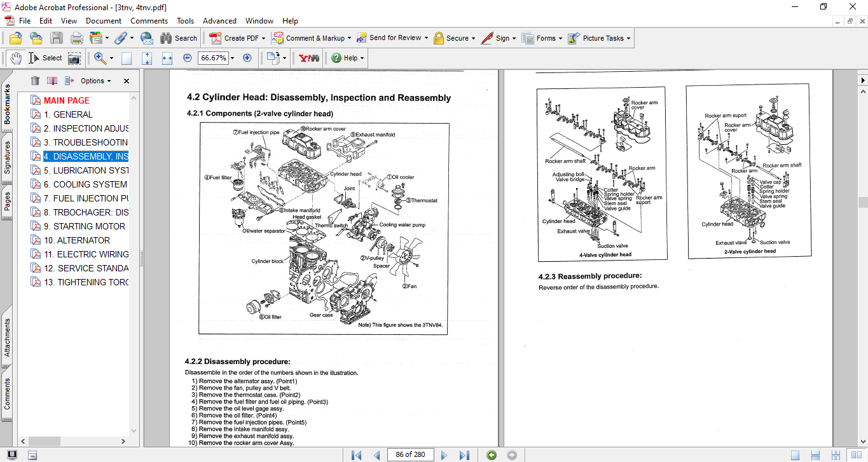The width and height of the screenshot is (868, 462).
Task: Click the Fit Width icon
Action: click(167, 58)
